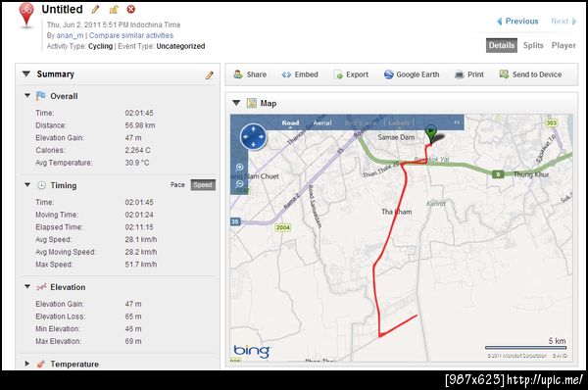
Task: Click the Send to Device label
Action: click(x=537, y=74)
